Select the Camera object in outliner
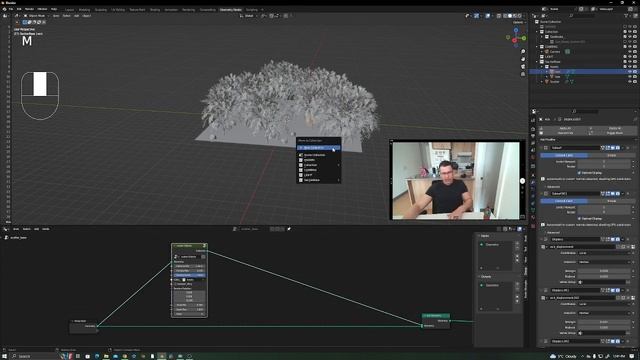 click(x=555, y=52)
